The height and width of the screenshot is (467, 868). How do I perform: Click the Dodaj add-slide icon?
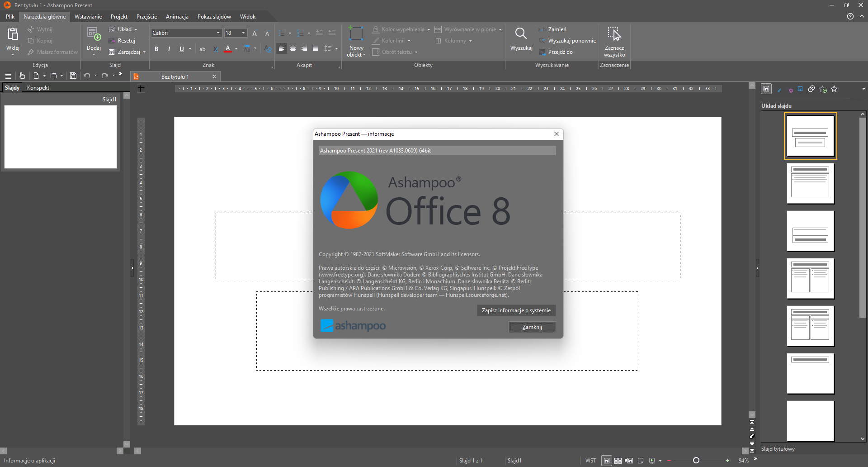pyautogui.click(x=94, y=34)
